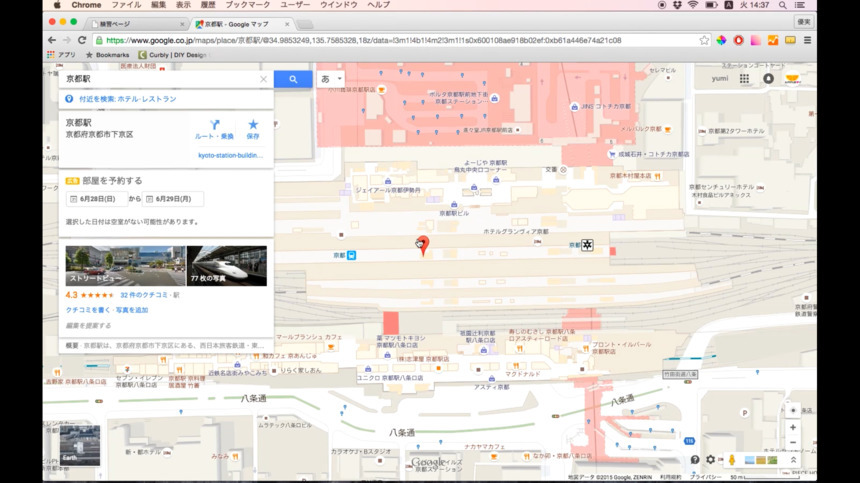Viewport: 860px width, 483px height.
Task: Click the ユニクロ 京都駅八条口店 label
Action: click(x=389, y=378)
